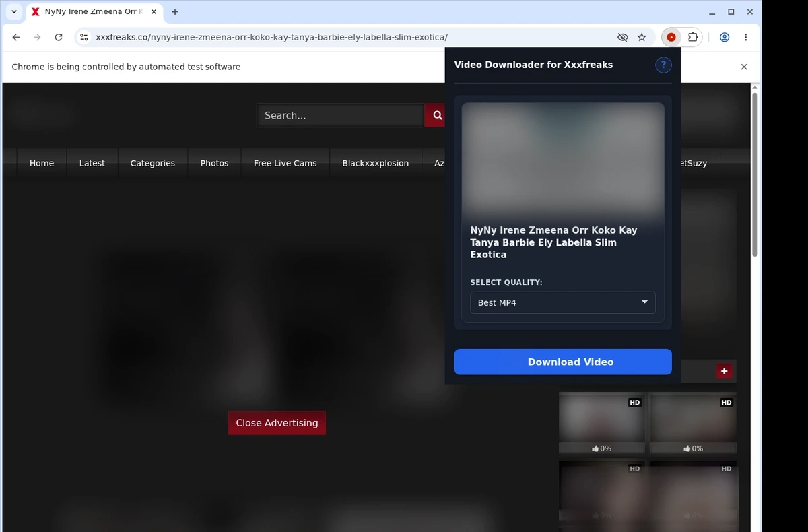
Task: Click the SELECT QUALITY label
Action: [x=506, y=282]
